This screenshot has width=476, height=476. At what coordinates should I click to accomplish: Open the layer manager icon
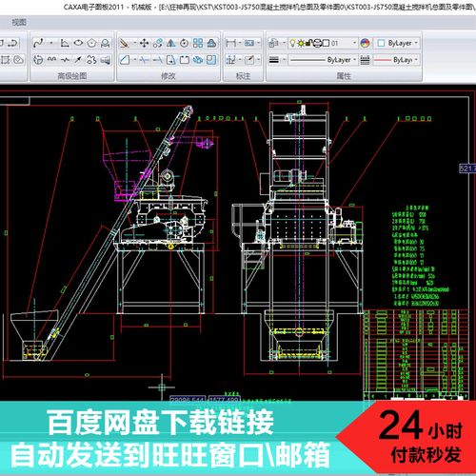(x=274, y=43)
